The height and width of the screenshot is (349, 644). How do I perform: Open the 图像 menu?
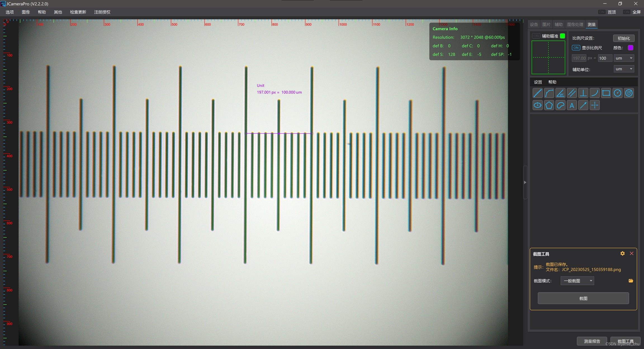(26, 12)
